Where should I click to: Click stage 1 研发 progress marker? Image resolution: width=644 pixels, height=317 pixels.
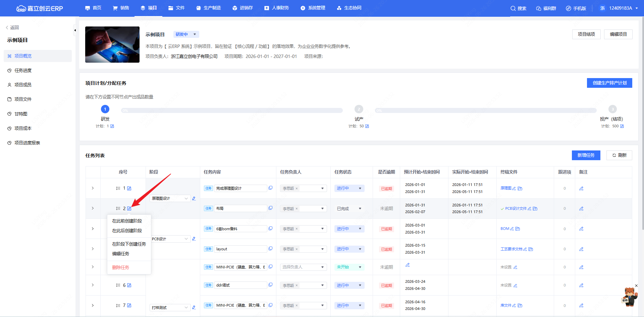click(105, 109)
